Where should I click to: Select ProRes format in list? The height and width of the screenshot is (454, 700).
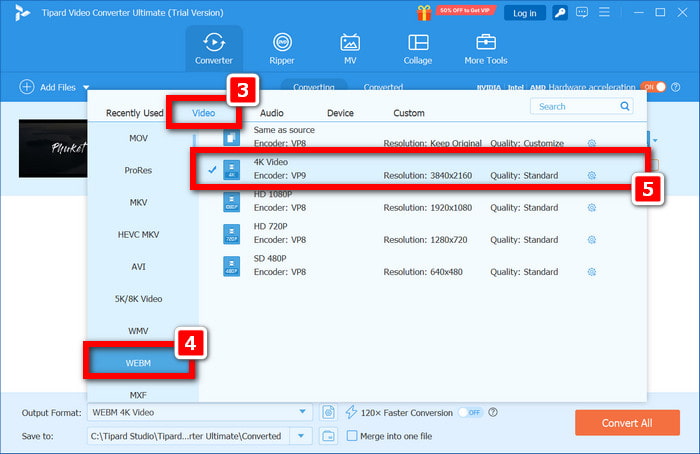pos(138,170)
